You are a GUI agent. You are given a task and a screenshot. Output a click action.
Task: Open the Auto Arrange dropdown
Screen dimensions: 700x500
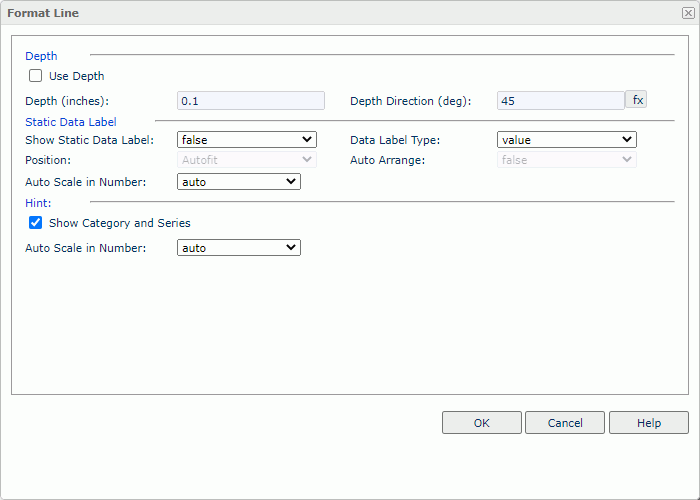[566, 160]
